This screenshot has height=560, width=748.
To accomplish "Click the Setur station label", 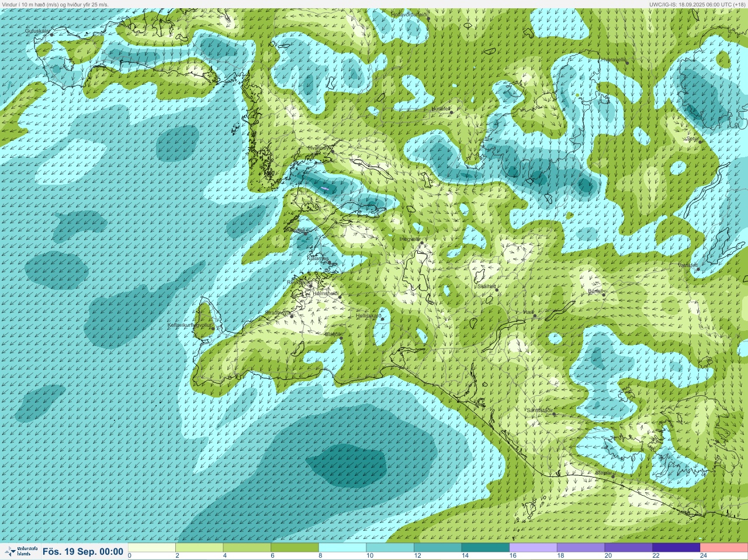I will click(x=693, y=139).
